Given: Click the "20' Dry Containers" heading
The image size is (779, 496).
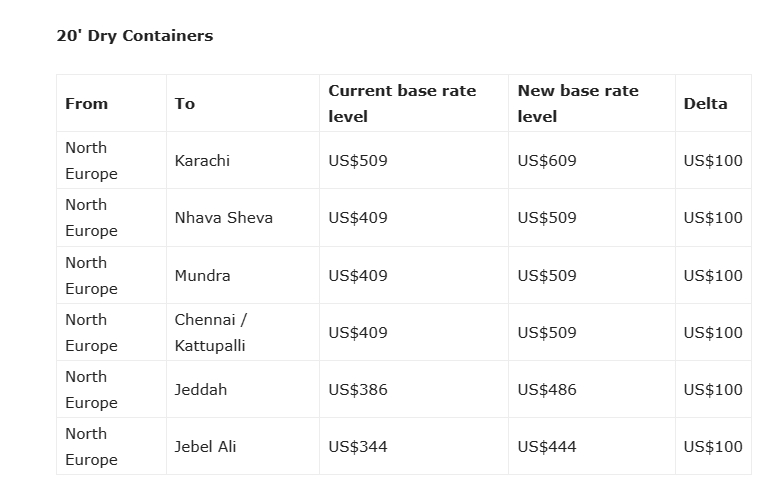Looking at the screenshot, I should click(135, 36).
